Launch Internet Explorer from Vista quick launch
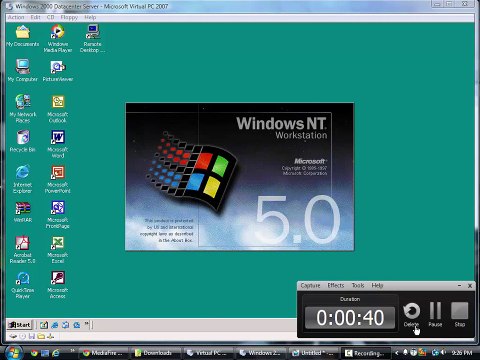 [x=55, y=353]
